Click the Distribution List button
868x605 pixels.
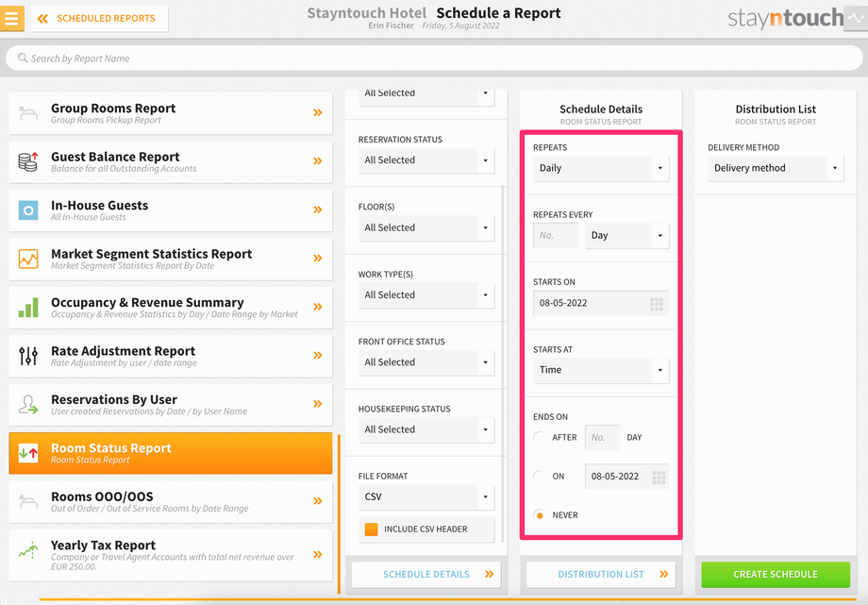click(601, 575)
